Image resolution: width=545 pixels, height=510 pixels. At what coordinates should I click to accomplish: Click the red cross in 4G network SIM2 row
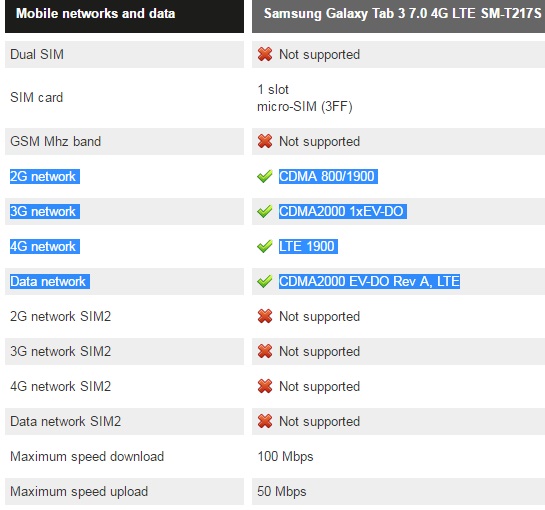coord(265,386)
